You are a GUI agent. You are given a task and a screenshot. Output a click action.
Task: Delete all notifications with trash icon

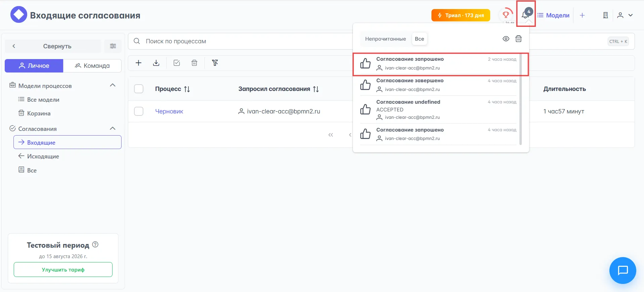pos(518,39)
